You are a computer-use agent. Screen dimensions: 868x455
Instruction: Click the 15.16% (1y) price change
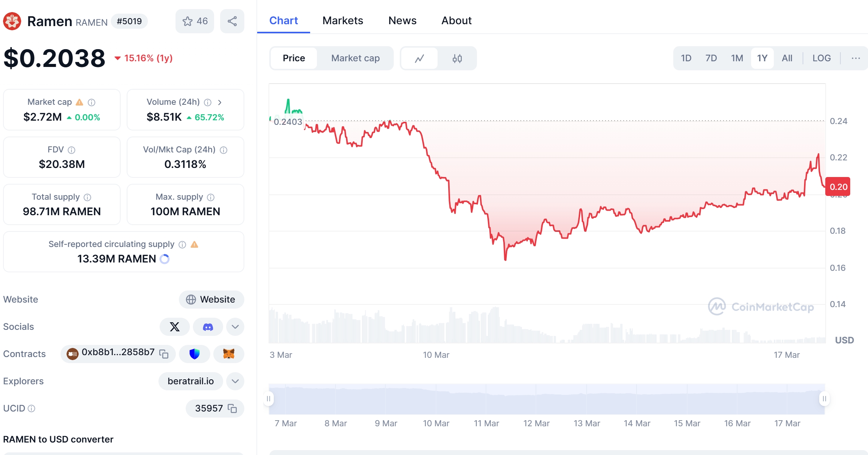[144, 58]
